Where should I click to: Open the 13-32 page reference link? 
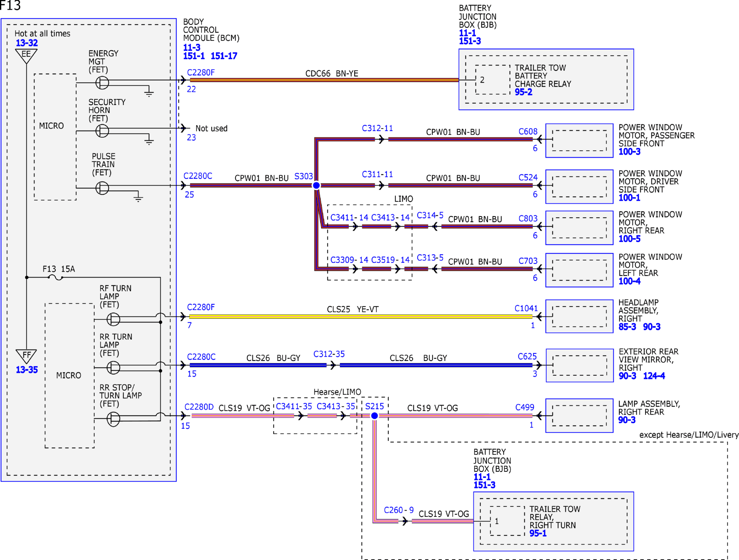[x=27, y=43]
